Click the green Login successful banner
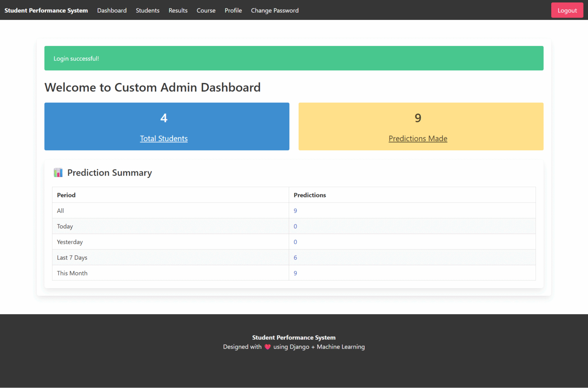The height and width of the screenshot is (388, 588). point(294,58)
